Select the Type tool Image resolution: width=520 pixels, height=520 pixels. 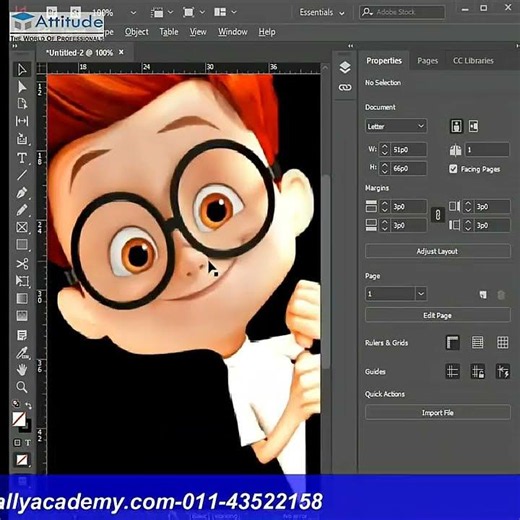[22, 158]
